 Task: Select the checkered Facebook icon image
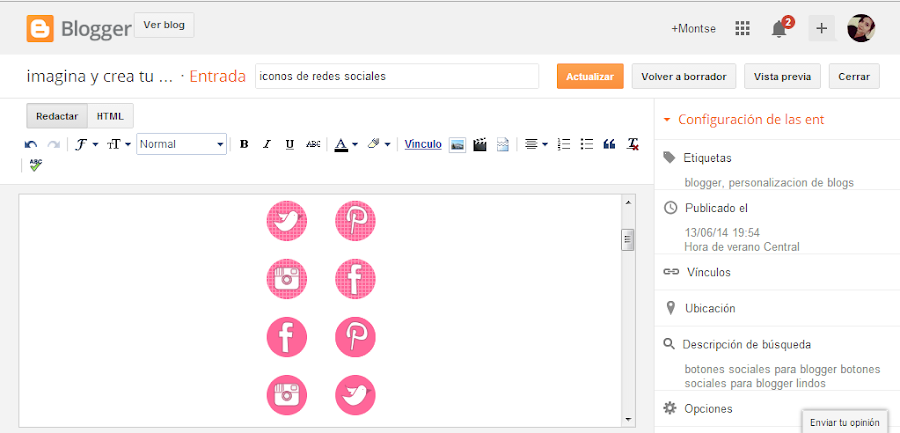click(355, 279)
